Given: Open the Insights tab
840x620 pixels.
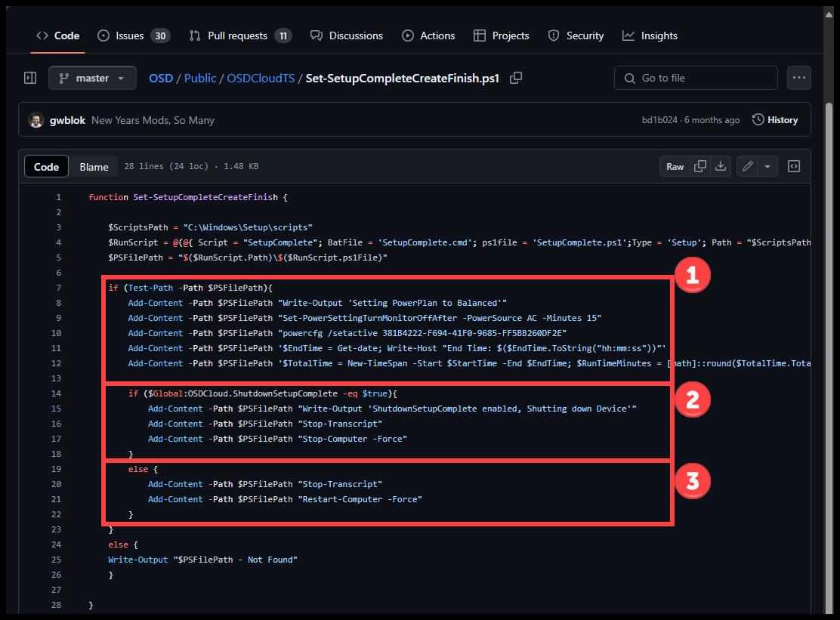Looking at the screenshot, I should point(650,35).
